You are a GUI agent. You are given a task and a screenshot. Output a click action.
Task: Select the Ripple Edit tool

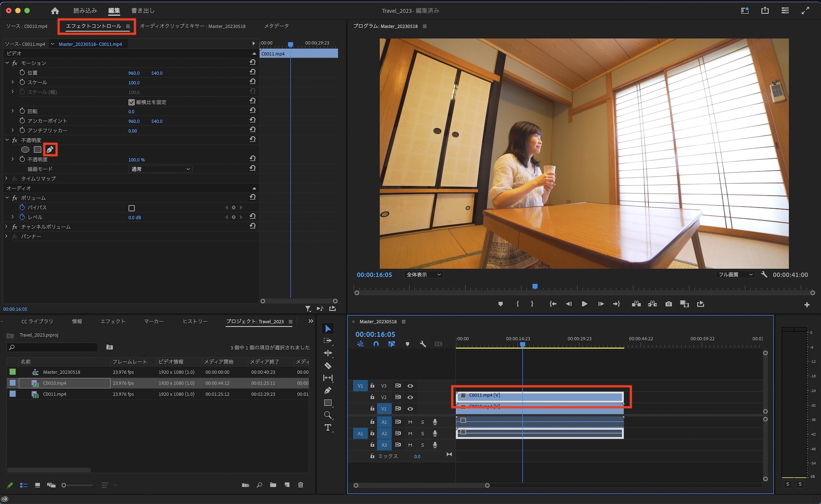[x=328, y=353]
